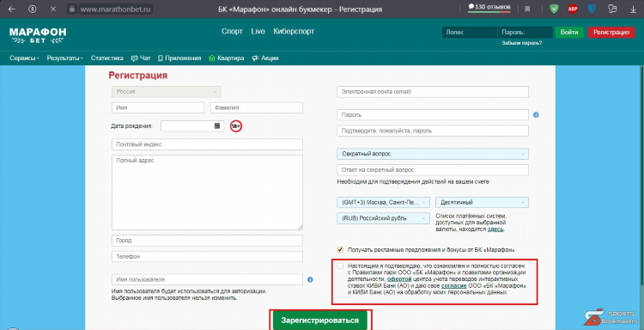Screen dimensions: 644x330
Task: Open the Квартира menu item
Action: 227,58
